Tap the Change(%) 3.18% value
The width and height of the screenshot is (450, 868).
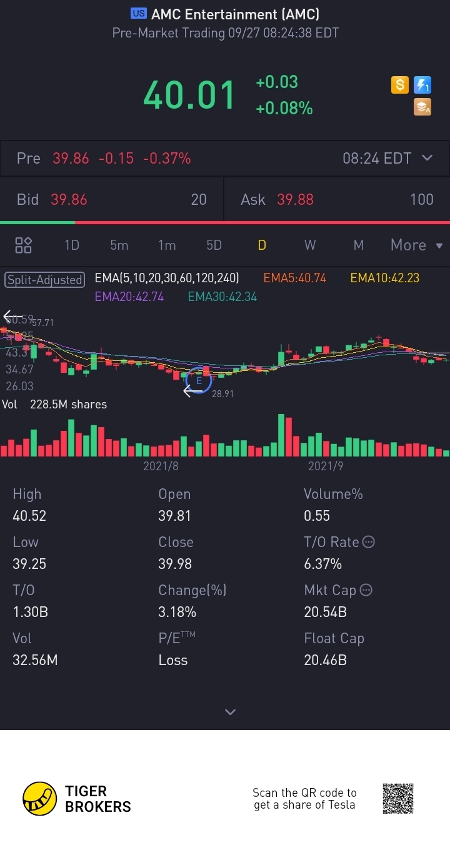click(177, 612)
